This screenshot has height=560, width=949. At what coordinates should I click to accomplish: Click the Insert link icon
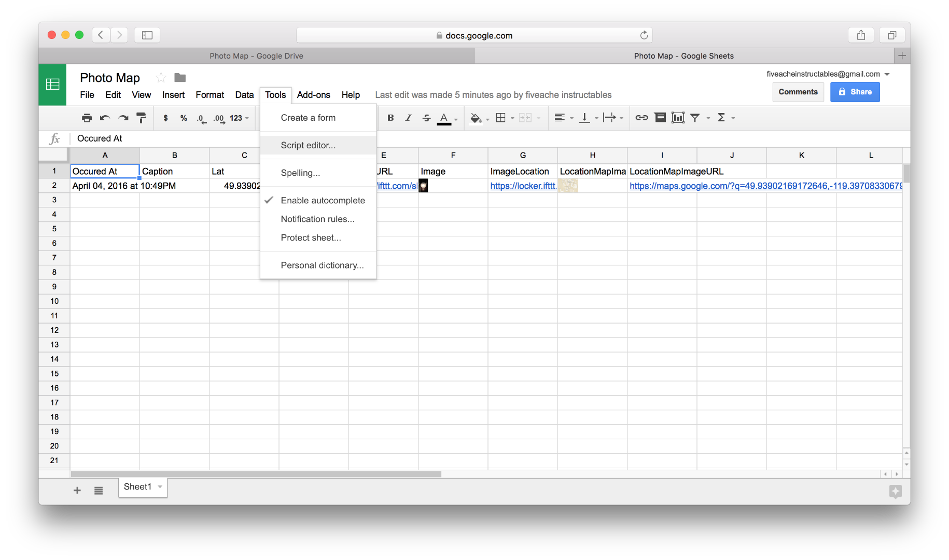(641, 118)
